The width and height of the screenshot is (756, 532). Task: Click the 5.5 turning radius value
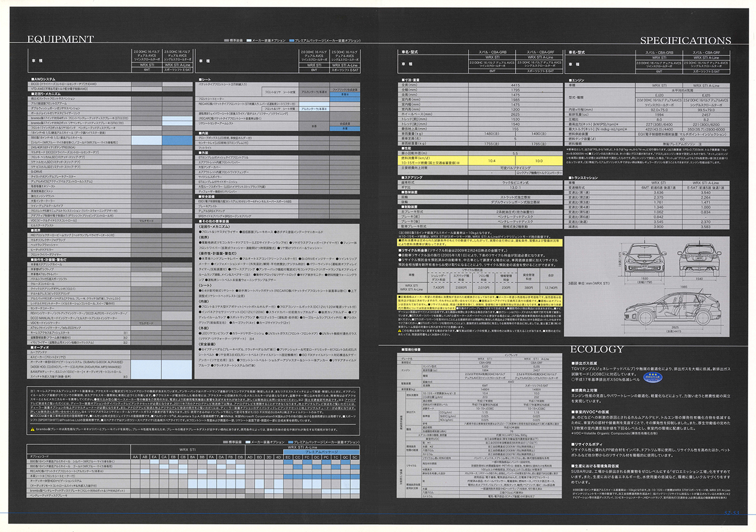pos(515,153)
